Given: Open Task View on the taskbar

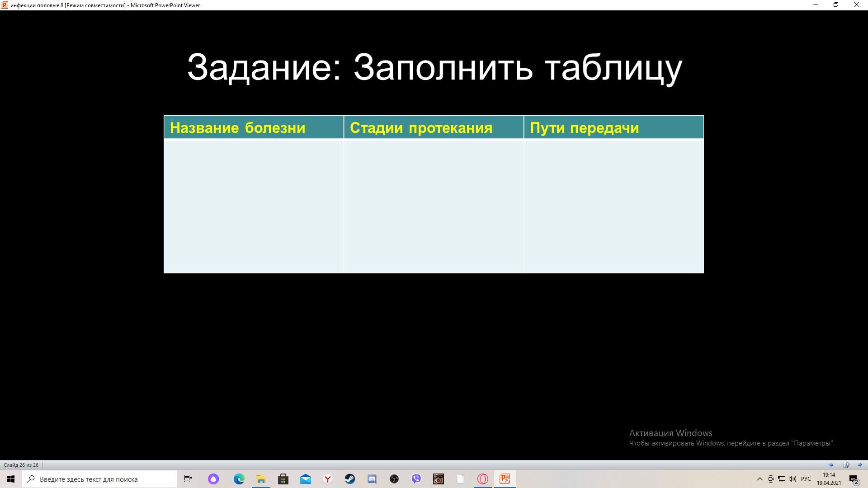Looking at the screenshot, I should click(188, 479).
